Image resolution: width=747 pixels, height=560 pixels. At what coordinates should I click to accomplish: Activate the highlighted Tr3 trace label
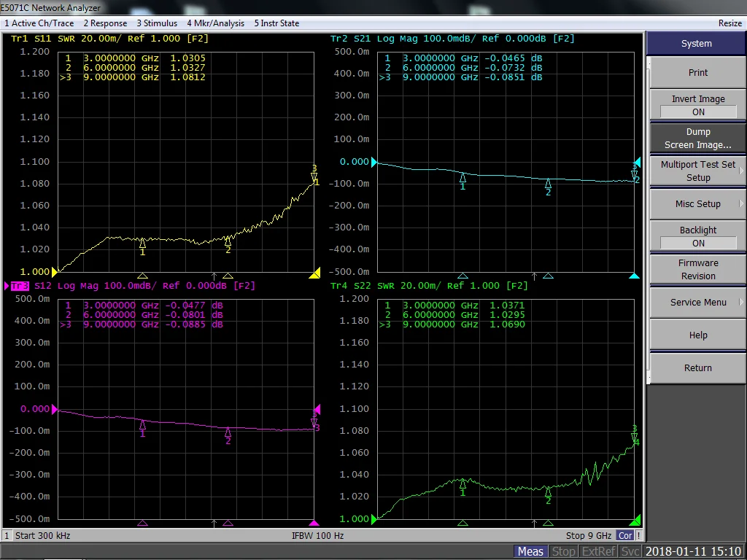click(x=20, y=286)
